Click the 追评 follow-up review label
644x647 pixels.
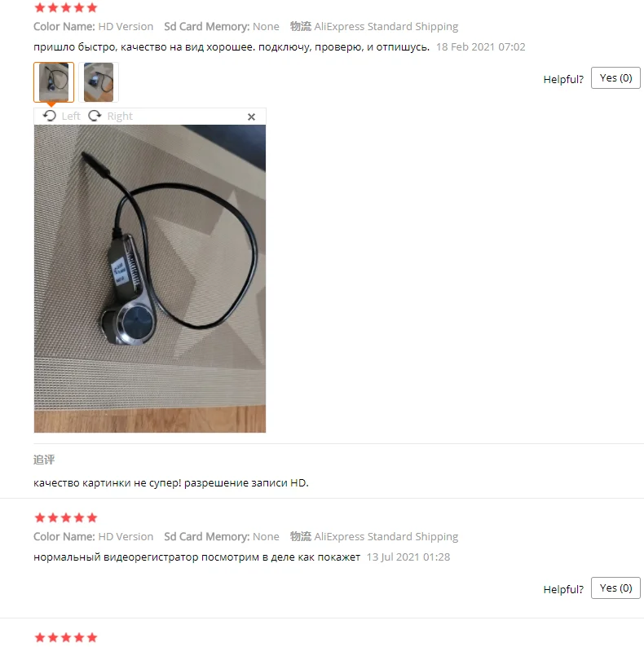[x=44, y=460]
